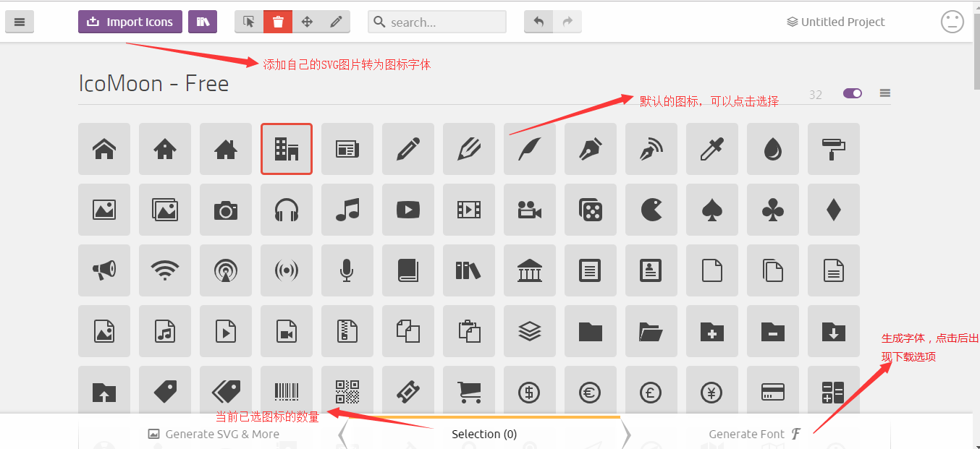Screen dimensions: 980x449
Task: Select the folder download icon
Action: coord(834,331)
